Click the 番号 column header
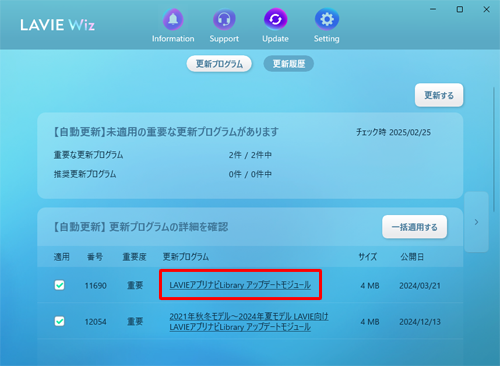 [95, 257]
